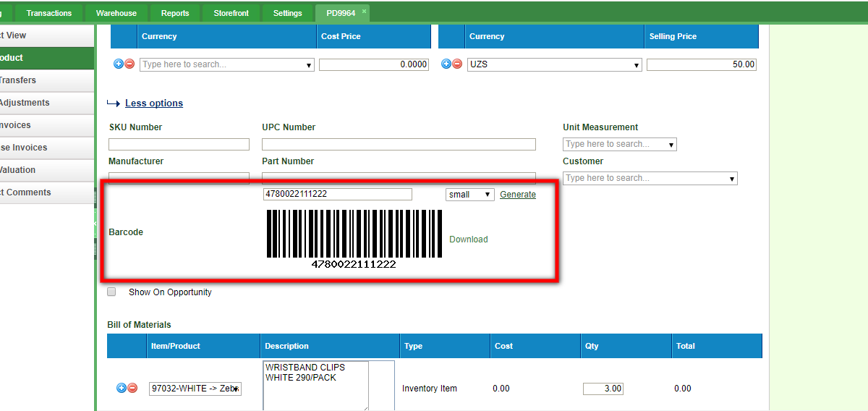Open the Comments sidebar item

click(x=47, y=192)
